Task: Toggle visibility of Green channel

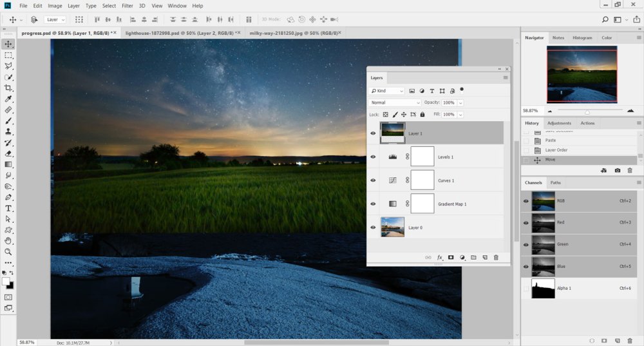Action: coord(526,244)
